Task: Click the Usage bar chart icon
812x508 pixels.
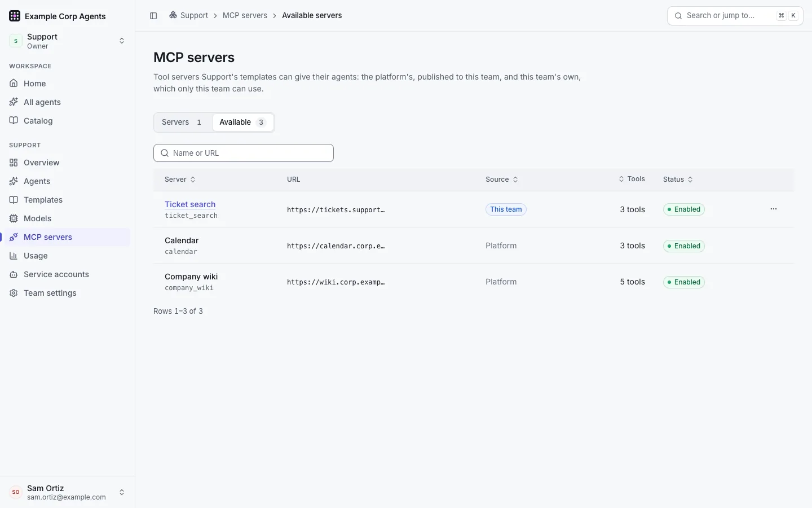Action: (x=14, y=256)
